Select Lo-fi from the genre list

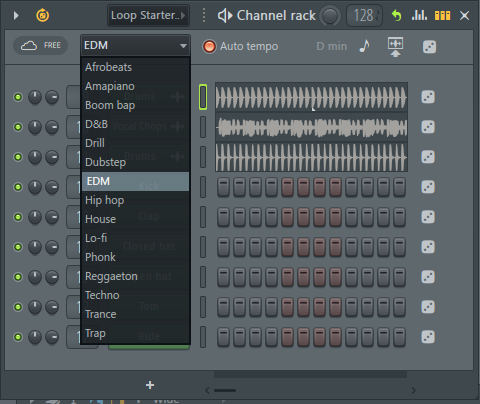click(x=136, y=238)
